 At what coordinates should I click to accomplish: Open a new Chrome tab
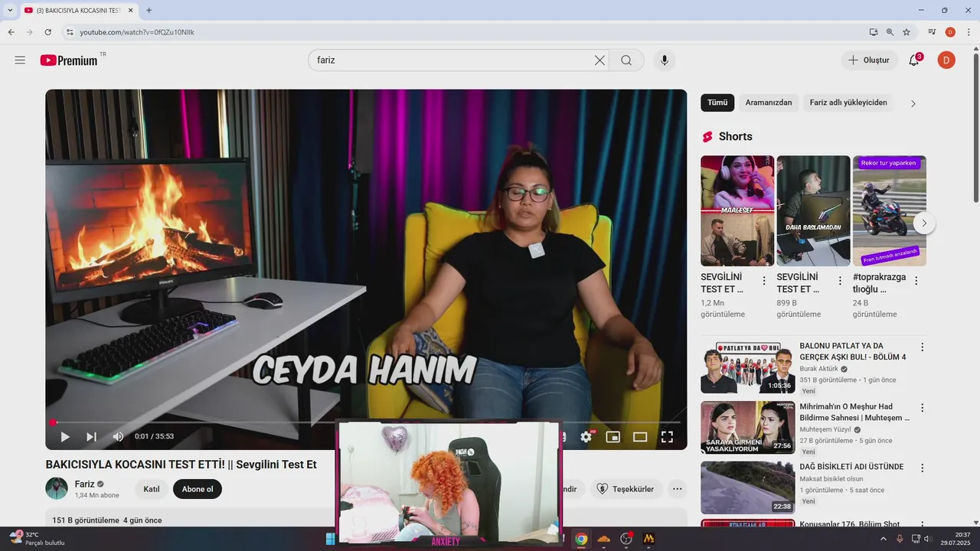tap(149, 10)
